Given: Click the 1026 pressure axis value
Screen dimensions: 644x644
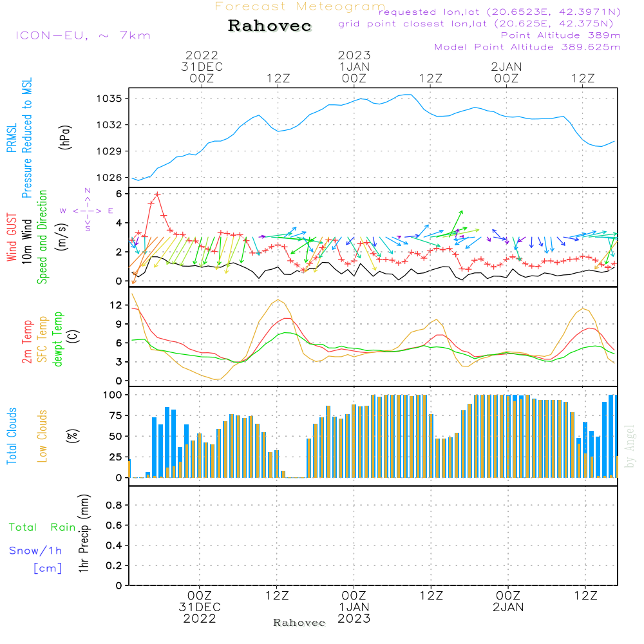Looking at the screenshot, I should pos(109,178).
